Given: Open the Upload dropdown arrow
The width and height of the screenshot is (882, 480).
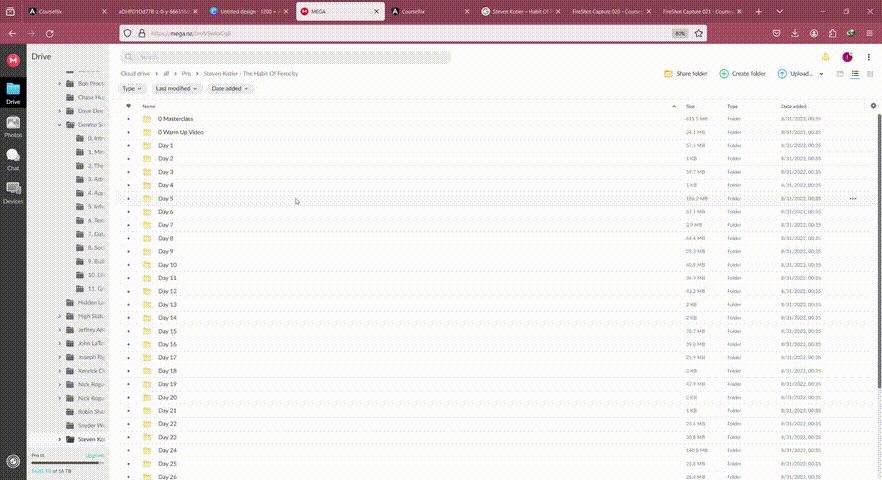Looking at the screenshot, I should click(821, 74).
